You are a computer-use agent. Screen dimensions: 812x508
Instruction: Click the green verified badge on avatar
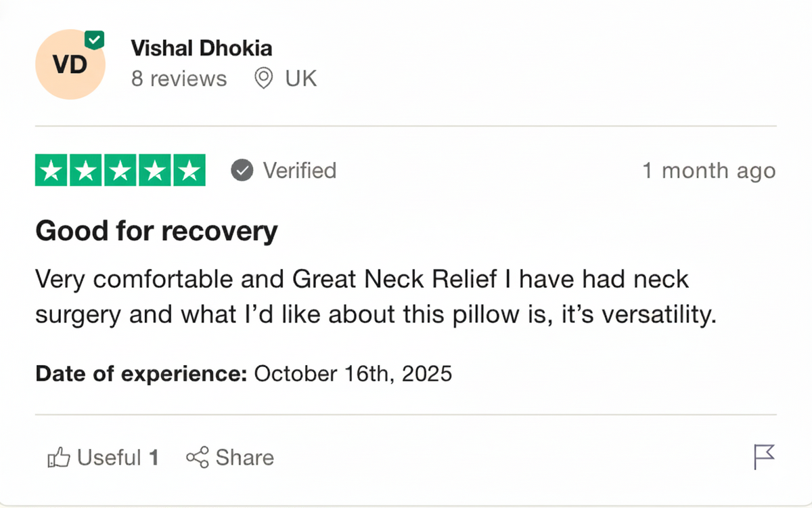click(x=95, y=40)
